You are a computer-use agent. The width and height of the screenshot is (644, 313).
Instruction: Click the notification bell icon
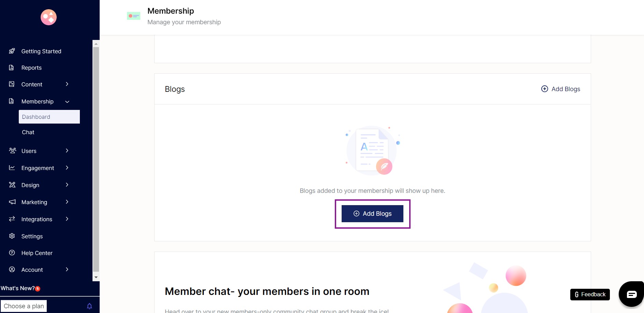(89, 306)
